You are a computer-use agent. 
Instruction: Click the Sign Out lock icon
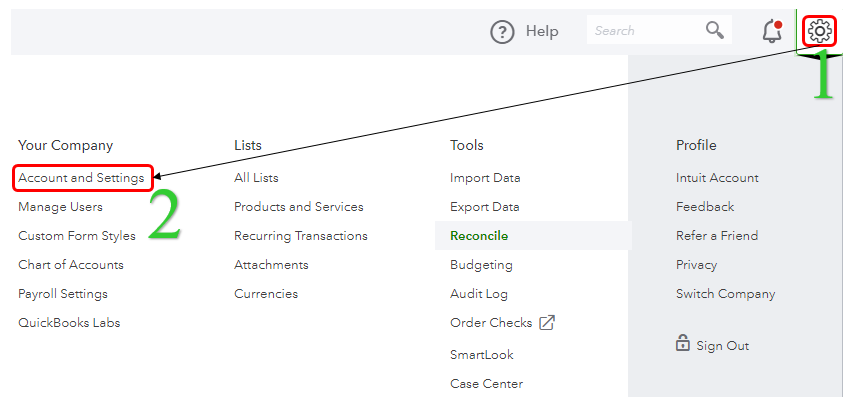683,343
